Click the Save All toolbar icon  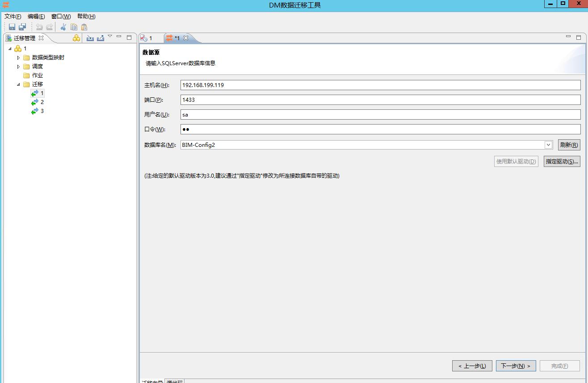pyautogui.click(x=22, y=27)
